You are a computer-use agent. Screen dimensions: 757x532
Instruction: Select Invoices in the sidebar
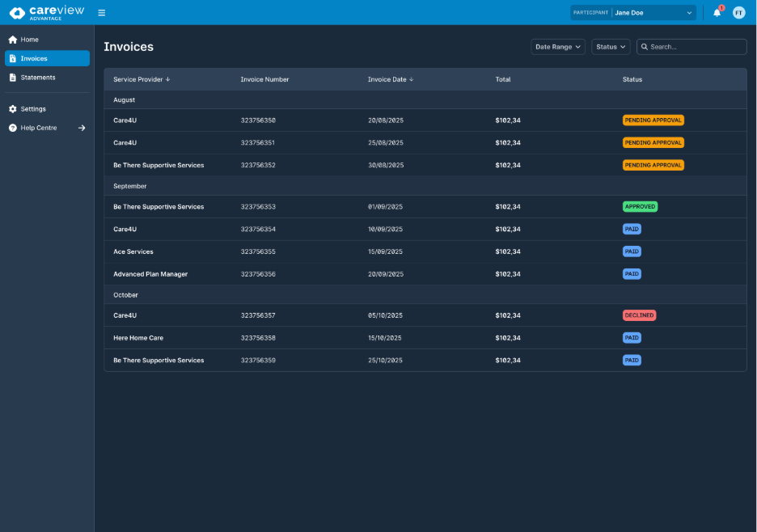pyautogui.click(x=47, y=58)
